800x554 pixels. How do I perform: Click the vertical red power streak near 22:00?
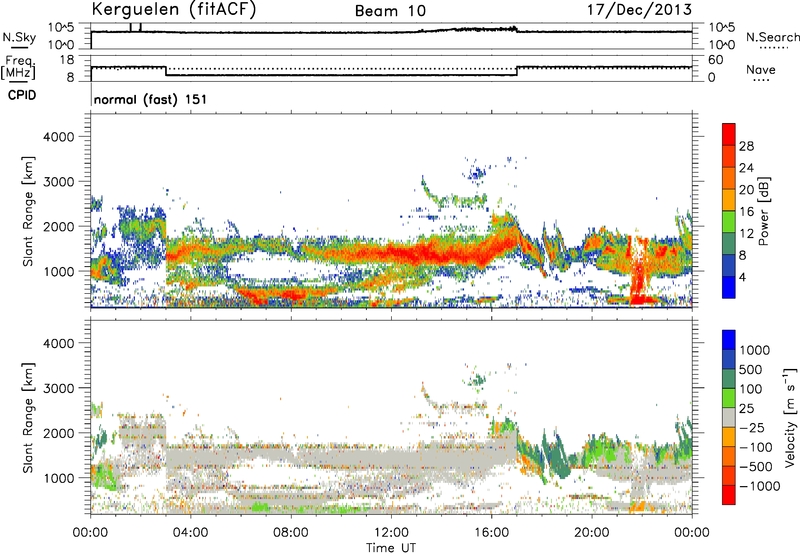638,270
